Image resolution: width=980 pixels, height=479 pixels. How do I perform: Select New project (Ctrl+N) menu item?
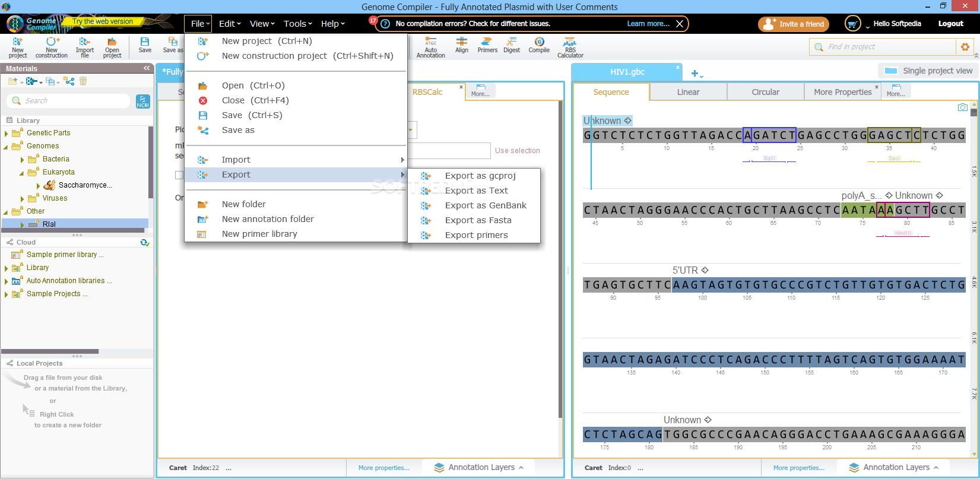click(x=296, y=41)
